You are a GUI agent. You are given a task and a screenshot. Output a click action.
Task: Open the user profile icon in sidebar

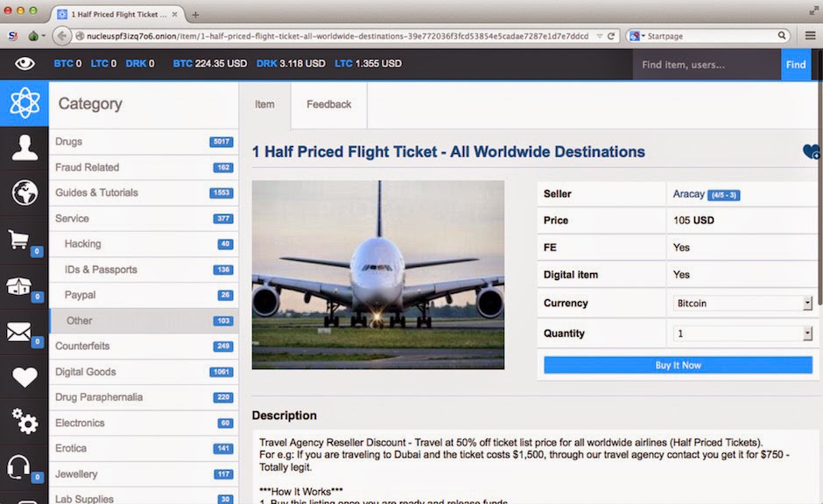coord(25,147)
